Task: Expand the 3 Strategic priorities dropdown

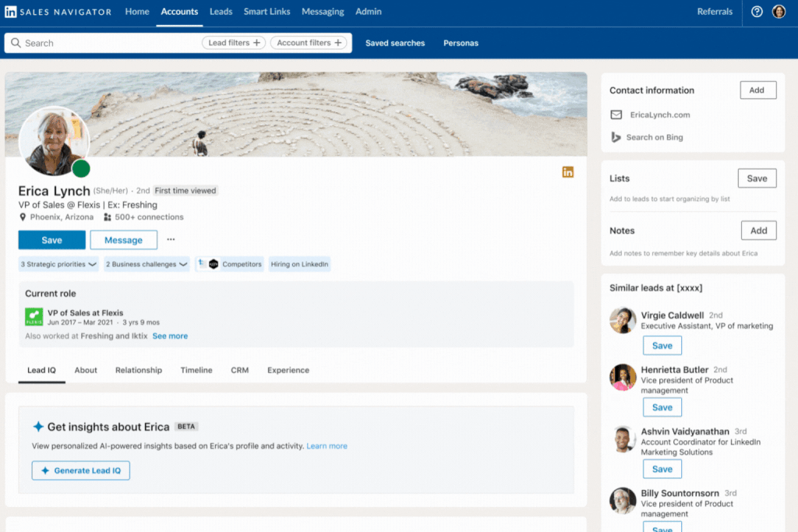Action: (x=58, y=264)
